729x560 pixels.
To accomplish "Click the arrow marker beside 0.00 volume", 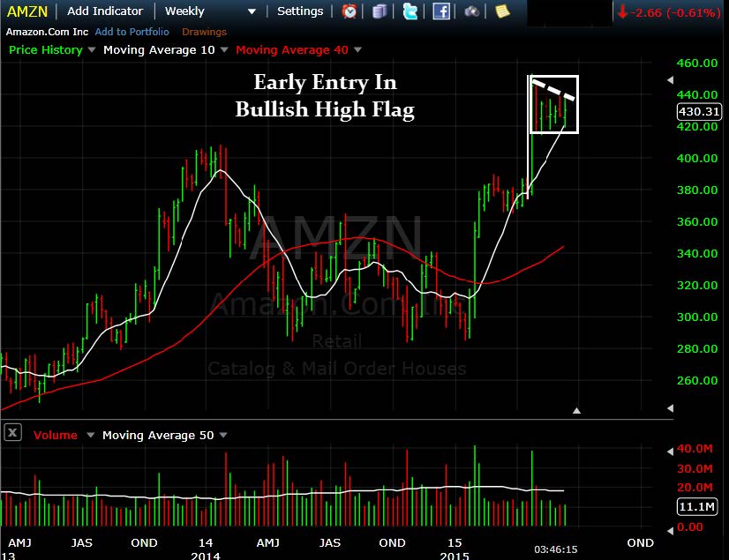I will click(670, 530).
